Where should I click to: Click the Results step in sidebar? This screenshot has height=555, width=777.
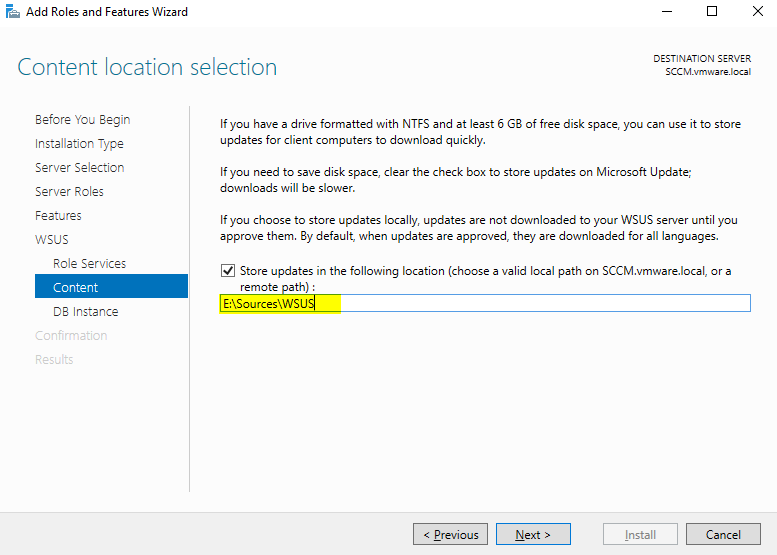pyautogui.click(x=54, y=359)
